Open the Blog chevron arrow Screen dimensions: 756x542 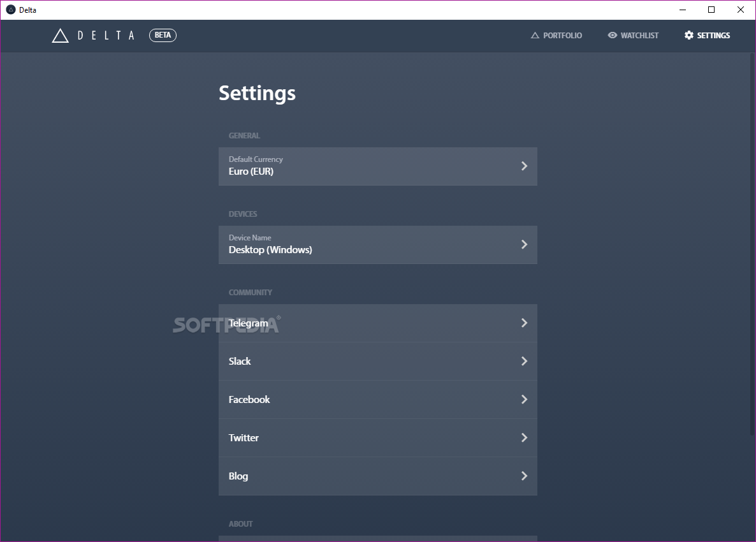coord(524,476)
